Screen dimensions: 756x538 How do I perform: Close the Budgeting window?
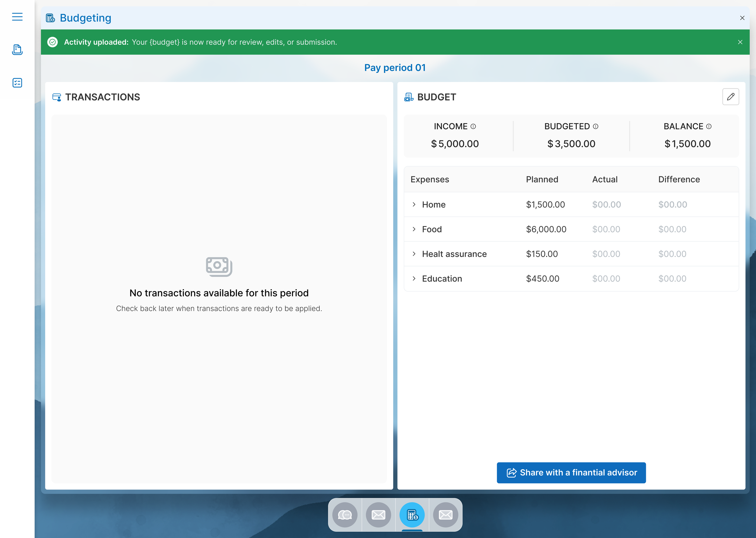pyautogui.click(x=742, y=18)
